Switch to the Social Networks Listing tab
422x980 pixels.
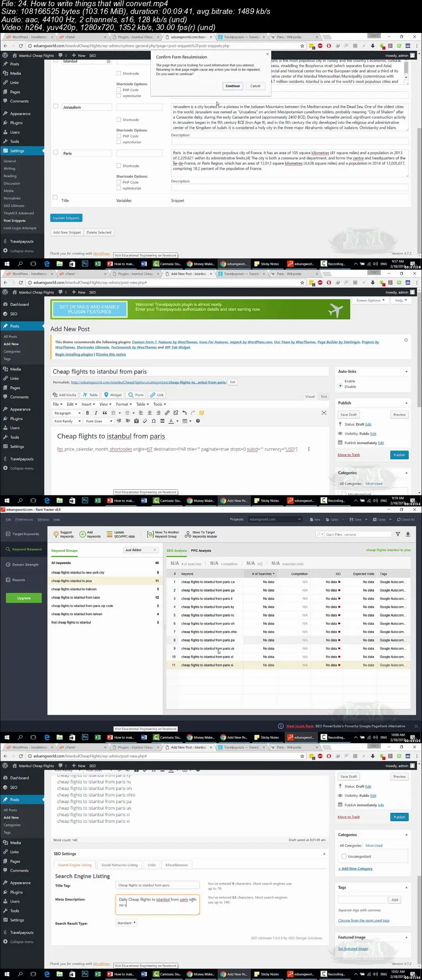pos(120,865)
